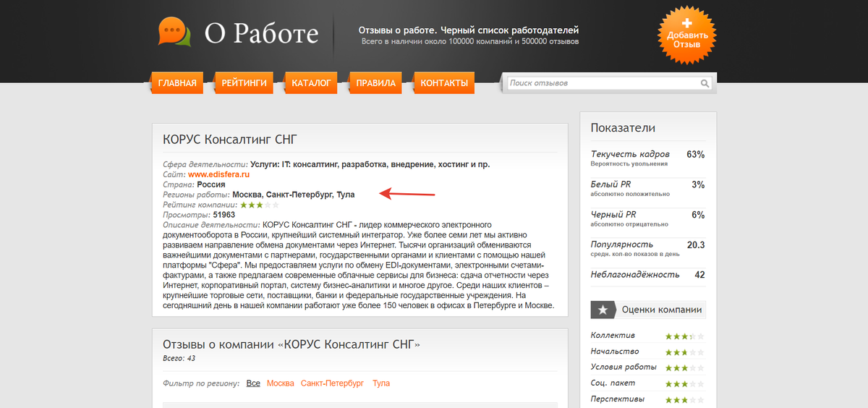This screenshot has height=408, width=868.
Task: Click the О Работе site title
Action: [x=261, y=33]
